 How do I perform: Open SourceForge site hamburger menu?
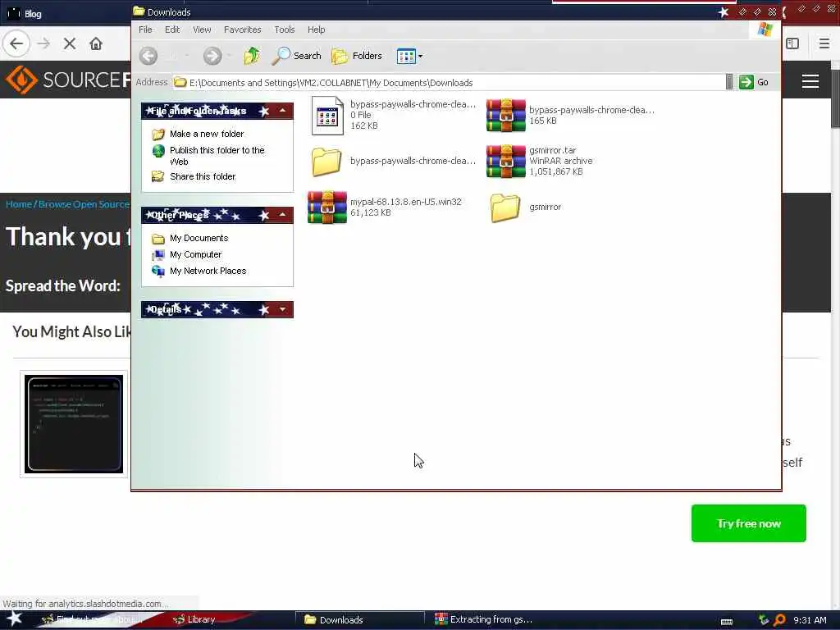click(810, 81)
